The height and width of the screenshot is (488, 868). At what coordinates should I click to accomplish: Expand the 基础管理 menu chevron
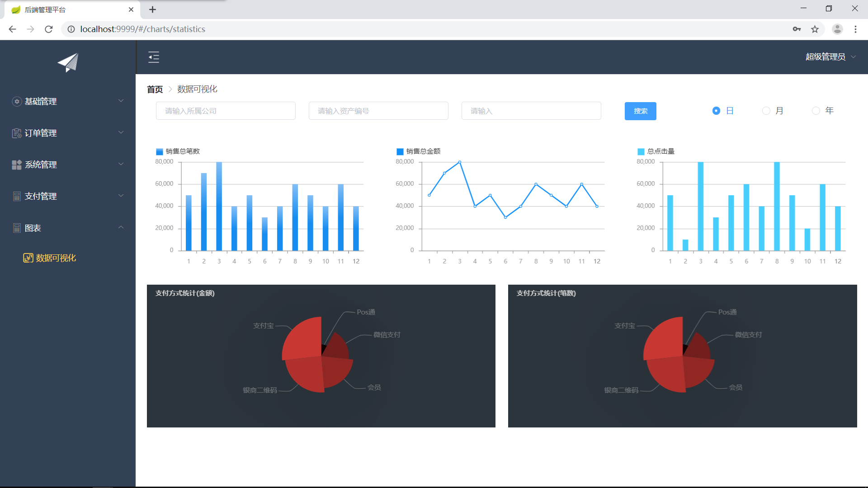pyautogui.click(x=121, y=101)
